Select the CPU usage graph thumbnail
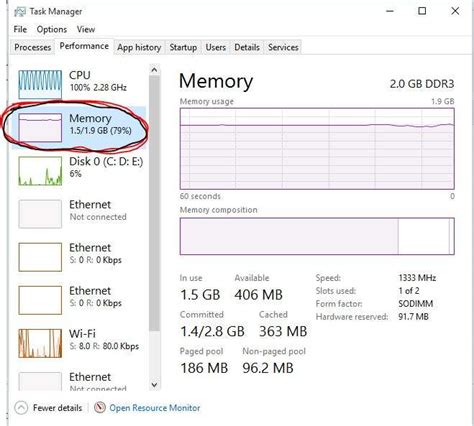The image size is (474, 426). (40, 84)
